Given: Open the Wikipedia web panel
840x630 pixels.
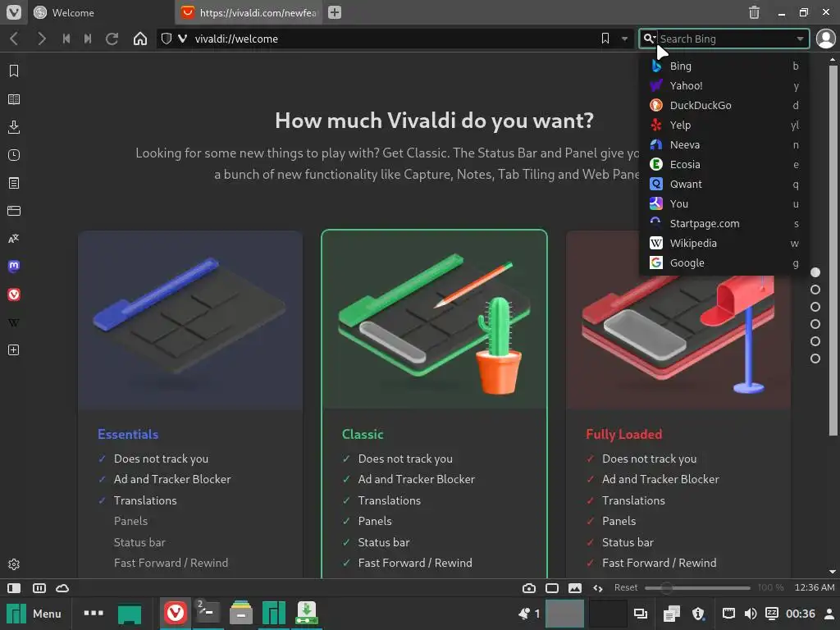Looking at the screenshot, I should (x=14, y=322).
